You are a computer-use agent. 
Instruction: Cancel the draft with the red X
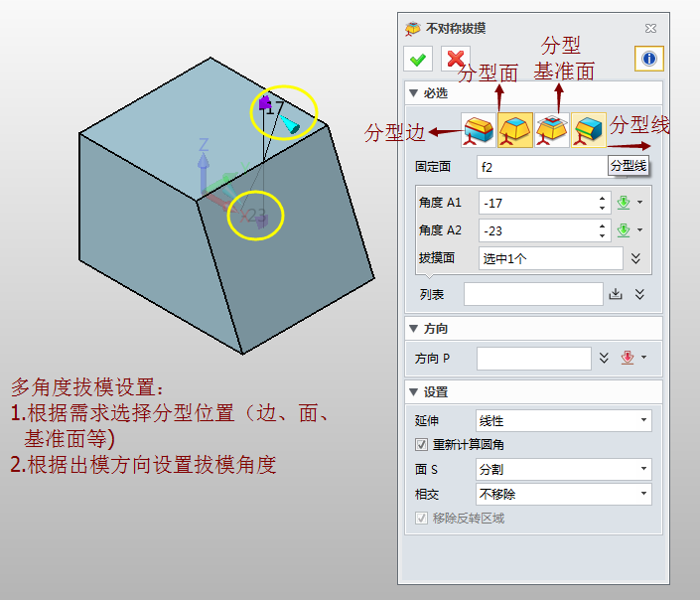(455, 60)
